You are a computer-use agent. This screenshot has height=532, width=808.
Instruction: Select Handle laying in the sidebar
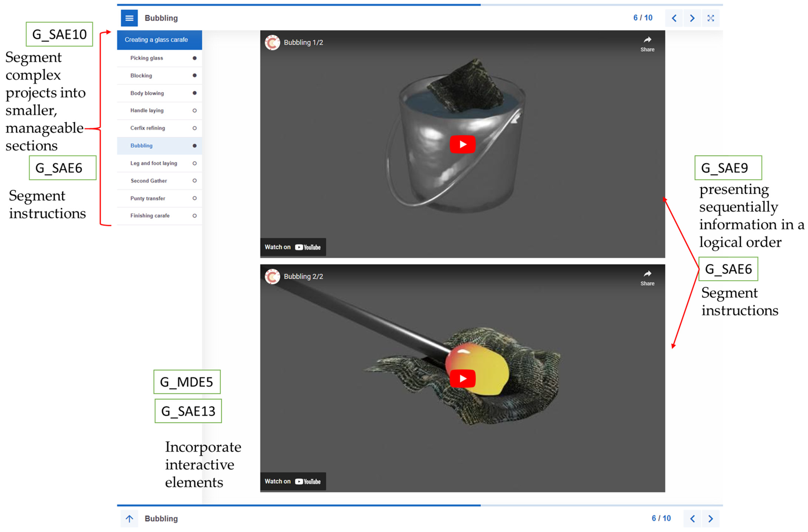[x=147, y=110]
